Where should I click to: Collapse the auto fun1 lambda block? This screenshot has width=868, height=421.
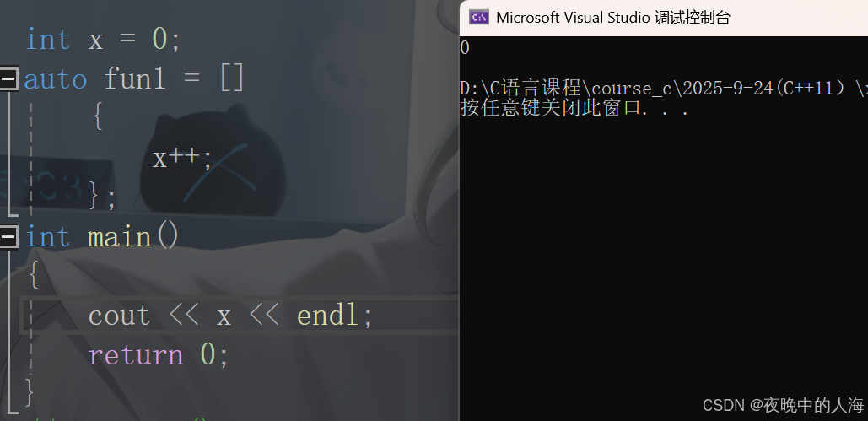pos(8,78)
